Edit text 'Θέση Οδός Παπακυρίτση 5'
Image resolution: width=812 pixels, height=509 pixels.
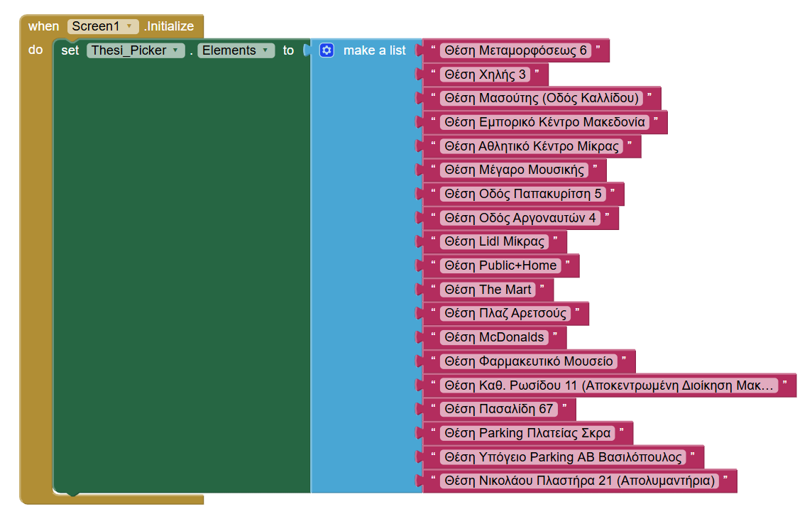tap(523, 194)
